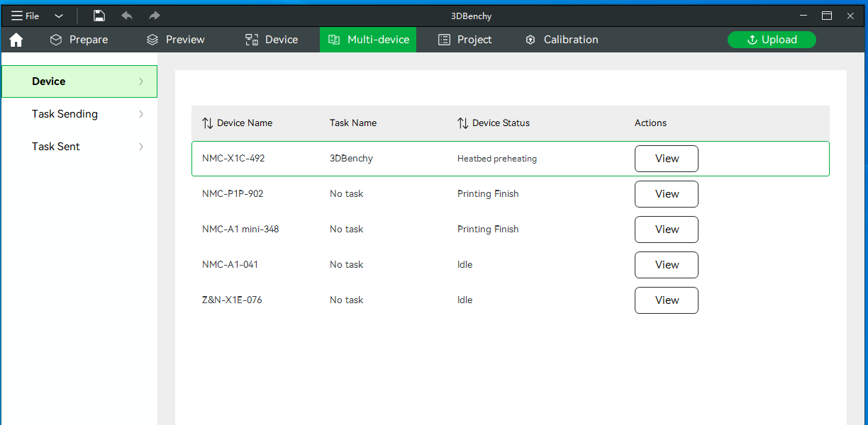
Task: Minimize the 3DBenchy window
Action: click(x=803, y=16)
